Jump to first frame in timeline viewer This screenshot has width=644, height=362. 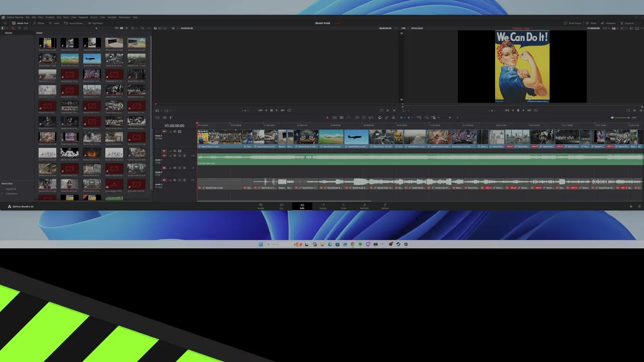coord(507,110)
